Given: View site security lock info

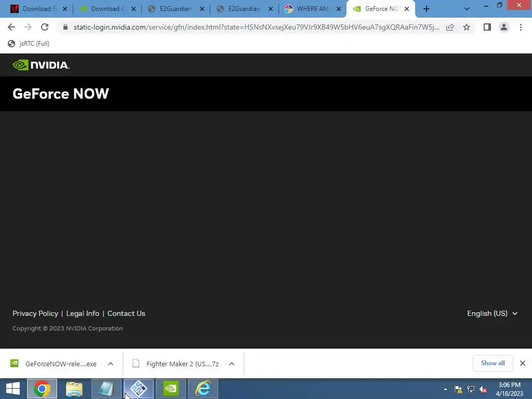Looking at the screenshot, I should click(x=65, y=27).
